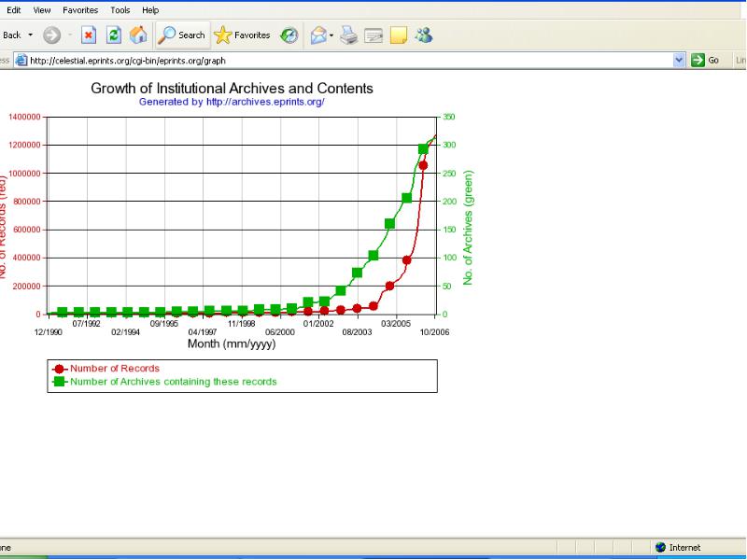
Task: Print the page with printer icon
Action: tap(348, 35)
